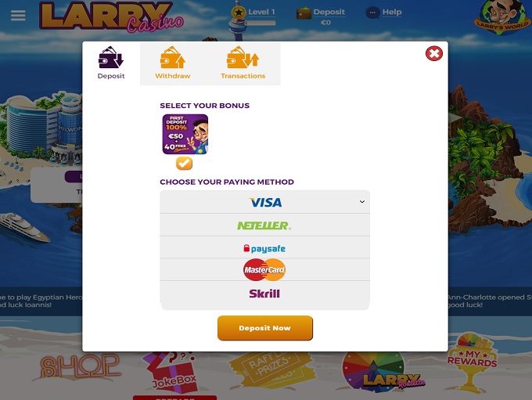Click the Level 1 star badge
The image size is (532, 400).
click(x=239, y=13)
